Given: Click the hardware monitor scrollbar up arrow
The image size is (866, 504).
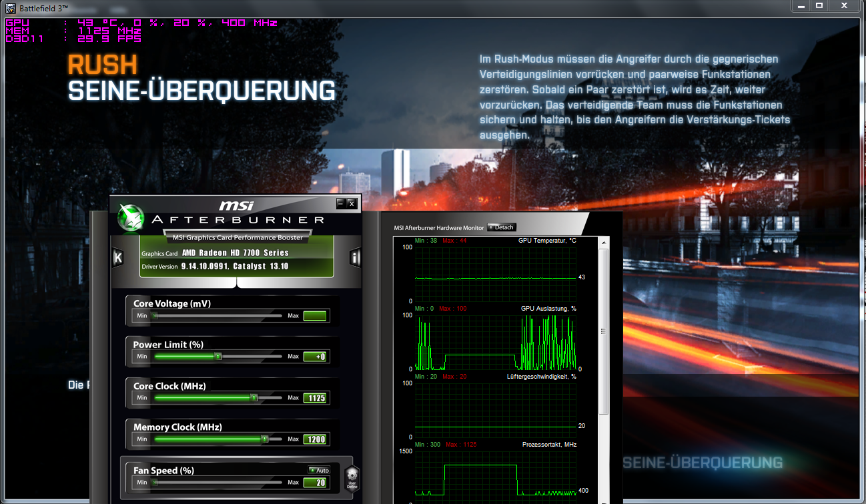Looking at the screenshot, I should click(x=603, y=241).
